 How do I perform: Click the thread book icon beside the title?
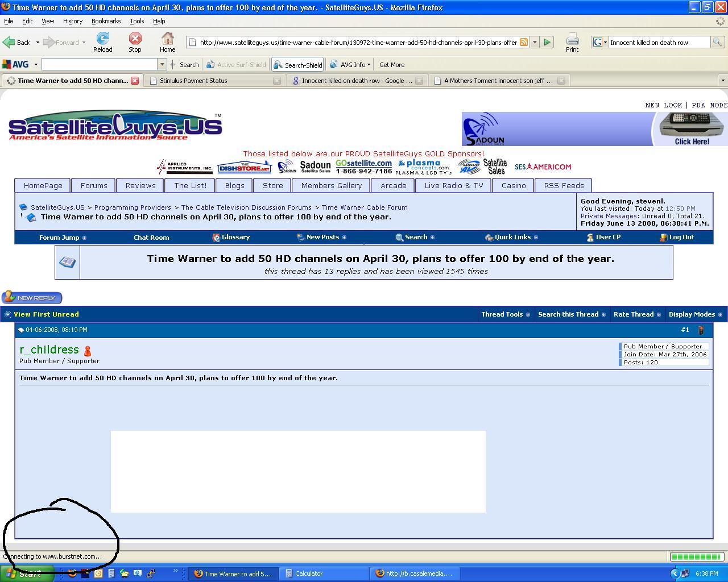click(67, 262)
